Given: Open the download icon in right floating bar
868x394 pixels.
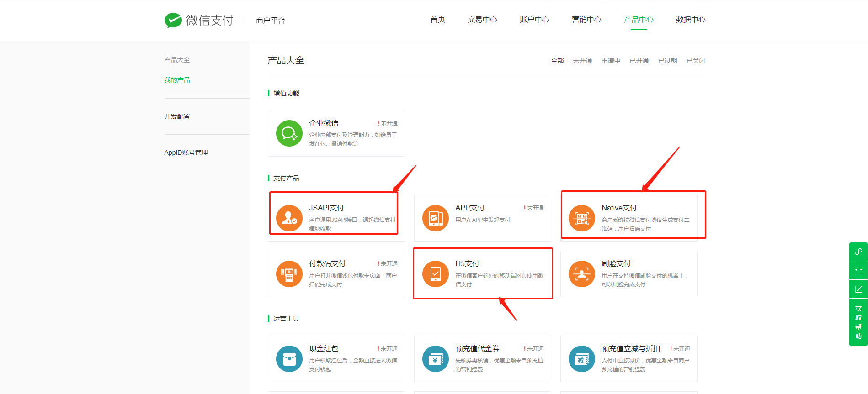Looking at the screenshot, I should [x=858, y=270].
